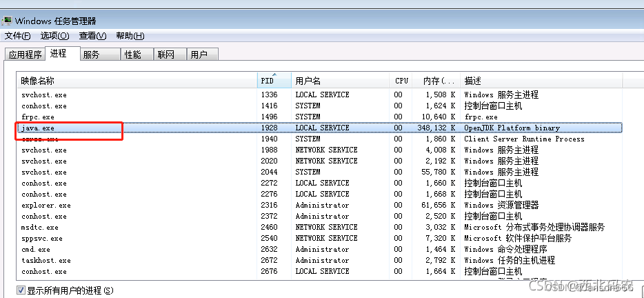Image resolution: width=644 pixels, height=298 pixels.
Task: Click Windows 任务的主机进程 description
Action: tap(510, 261)
